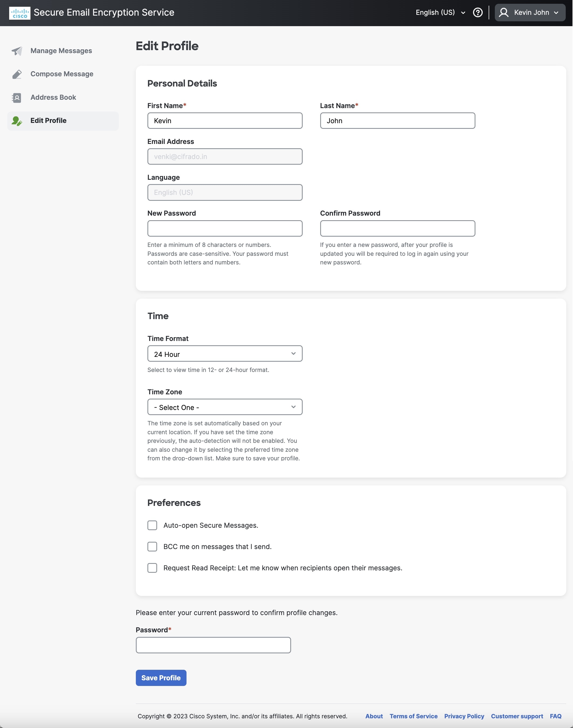Click the Cisco logo
The width and height of the screenshot is (573, 728).
click(20, 12)
